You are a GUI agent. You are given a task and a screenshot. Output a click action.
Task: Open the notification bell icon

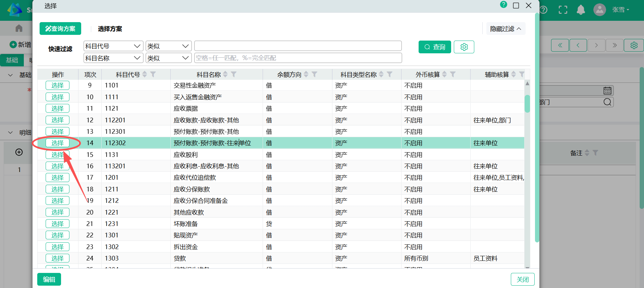[581, 10]
